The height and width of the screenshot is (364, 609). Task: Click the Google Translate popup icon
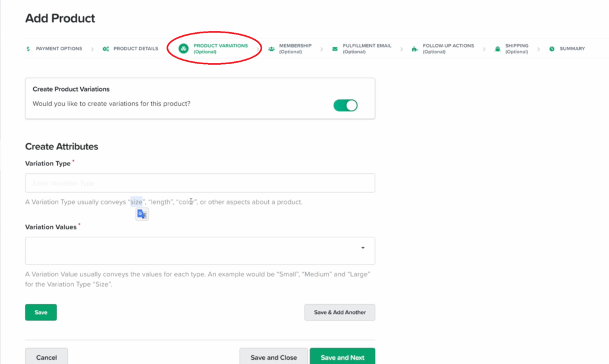click(142, 214)
